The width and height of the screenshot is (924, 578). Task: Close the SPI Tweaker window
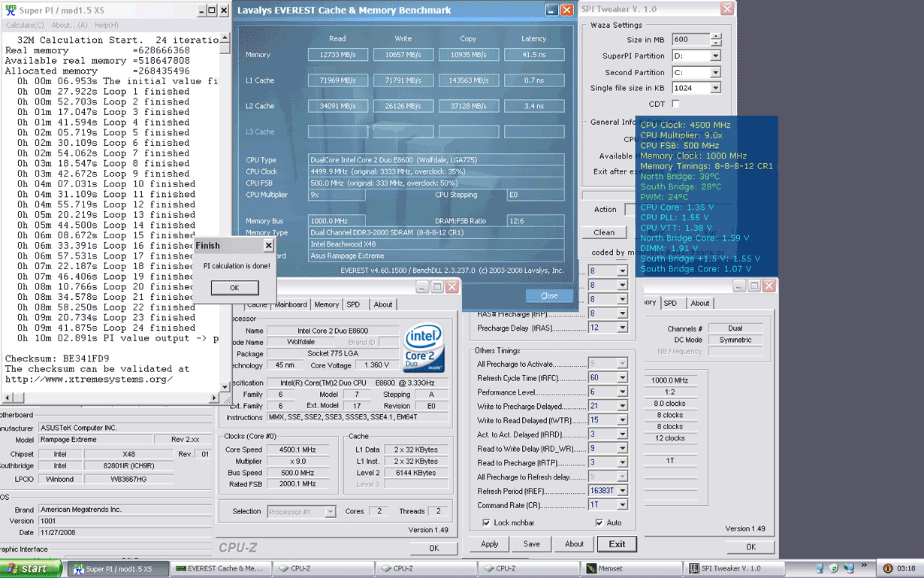coord(727,9)
